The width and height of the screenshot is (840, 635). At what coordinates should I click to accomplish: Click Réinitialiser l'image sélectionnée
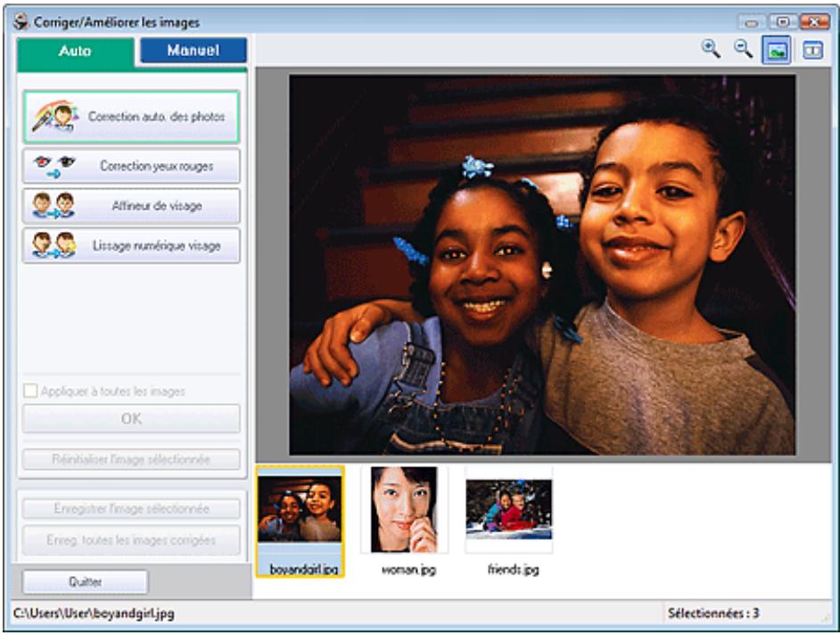point(131,459)
